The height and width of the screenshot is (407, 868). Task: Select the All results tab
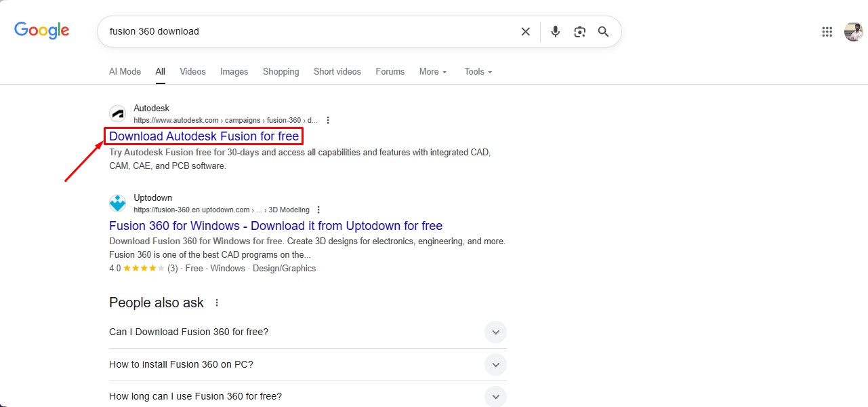coord(161,72)
